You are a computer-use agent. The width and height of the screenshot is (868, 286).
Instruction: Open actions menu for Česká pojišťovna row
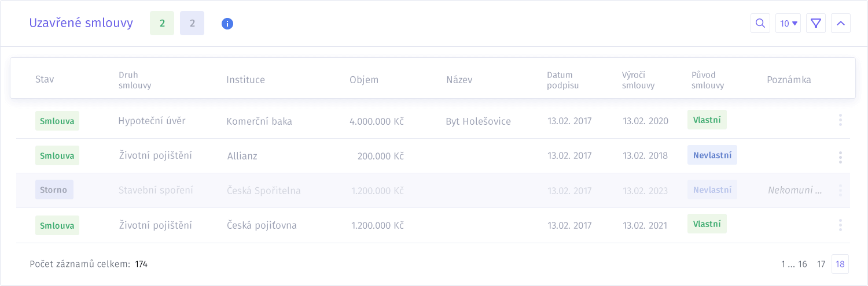tap(840, 225)
